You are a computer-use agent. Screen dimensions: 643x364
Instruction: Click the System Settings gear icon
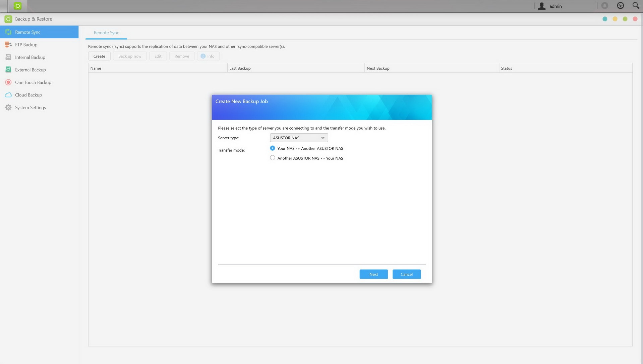(8, 107)
